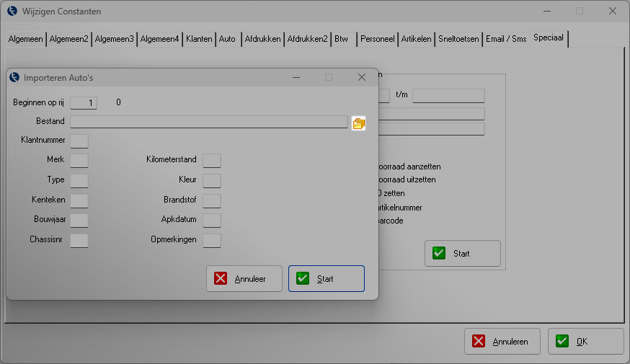Select the Afdrukken tab
This screenshot has height=364, width=630.
[262, 39]
